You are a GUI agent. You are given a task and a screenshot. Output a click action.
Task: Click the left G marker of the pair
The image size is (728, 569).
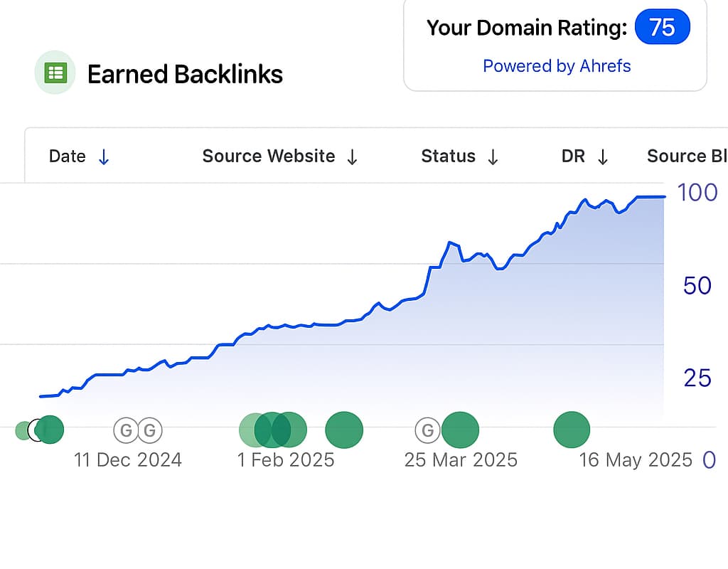(x=125, y=430)
